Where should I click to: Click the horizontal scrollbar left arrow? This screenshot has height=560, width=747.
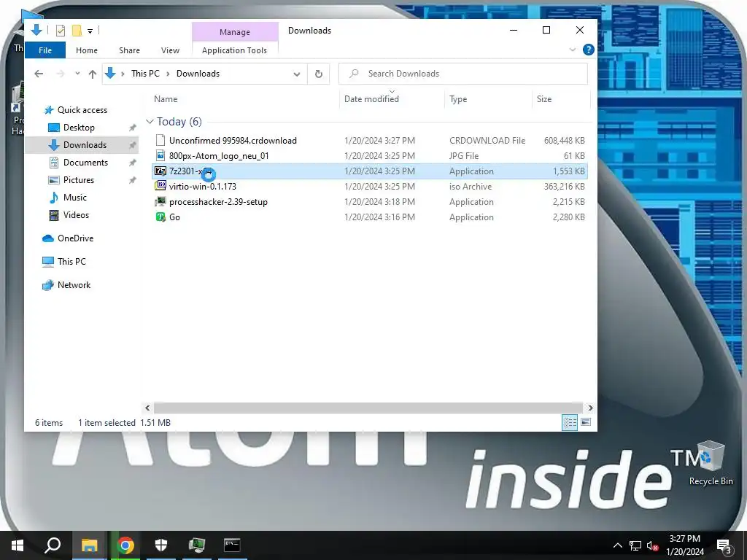[147, 408]
